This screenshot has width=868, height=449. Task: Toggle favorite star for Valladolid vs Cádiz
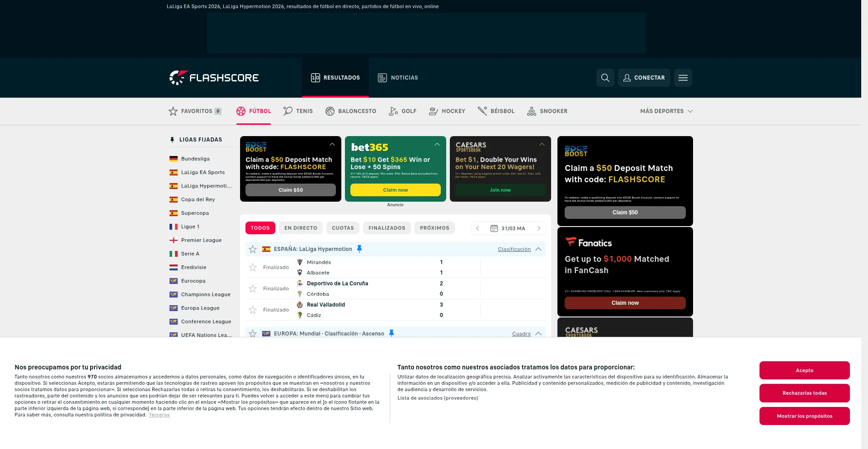pos(253,310)
